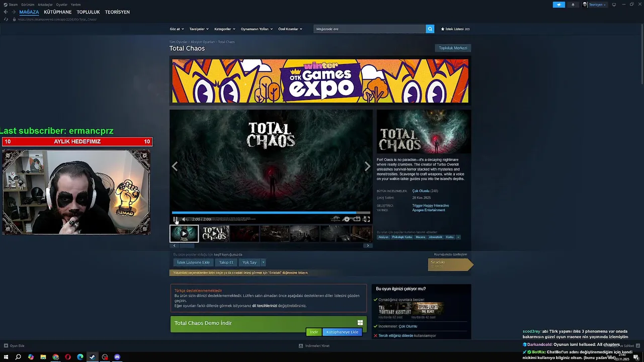Reload the store page with refresh icon
644x362 pixels.
tap(6, 19)
